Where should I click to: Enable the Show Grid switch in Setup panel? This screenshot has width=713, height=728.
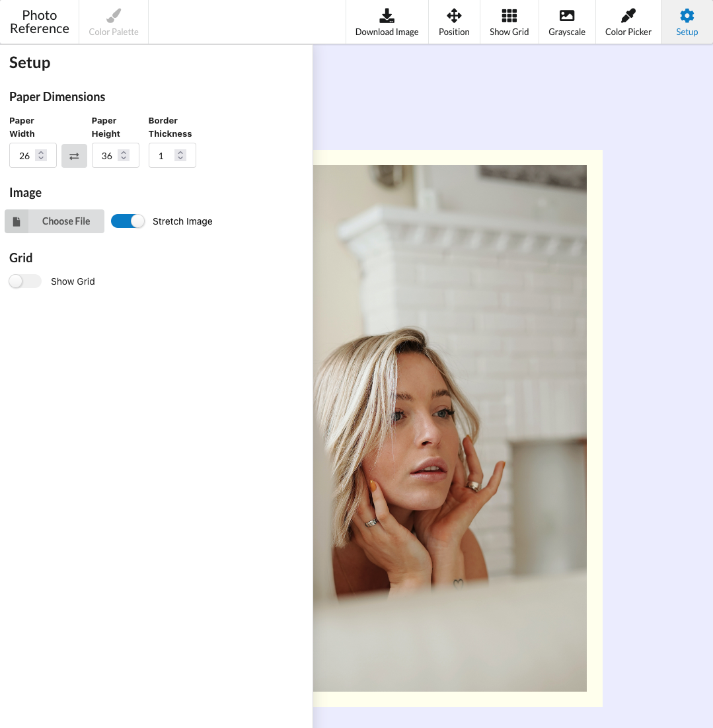coord(25,281)
